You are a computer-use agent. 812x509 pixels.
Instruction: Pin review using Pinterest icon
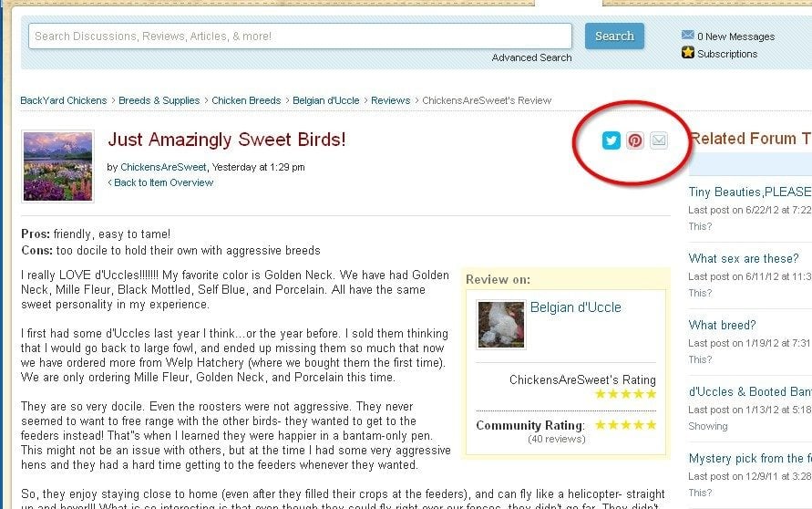click(x=635, y=140)
